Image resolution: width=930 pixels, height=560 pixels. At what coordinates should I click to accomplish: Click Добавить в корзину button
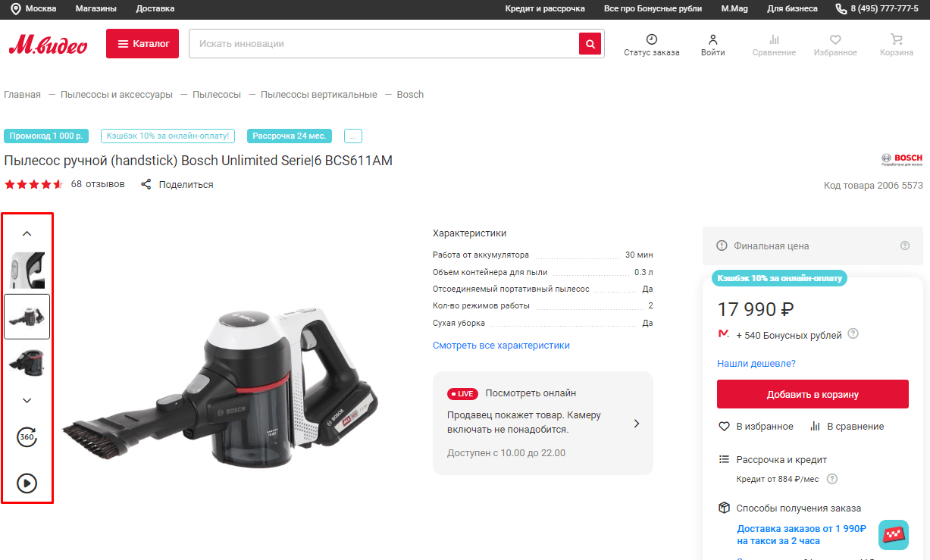pos(813,394)
